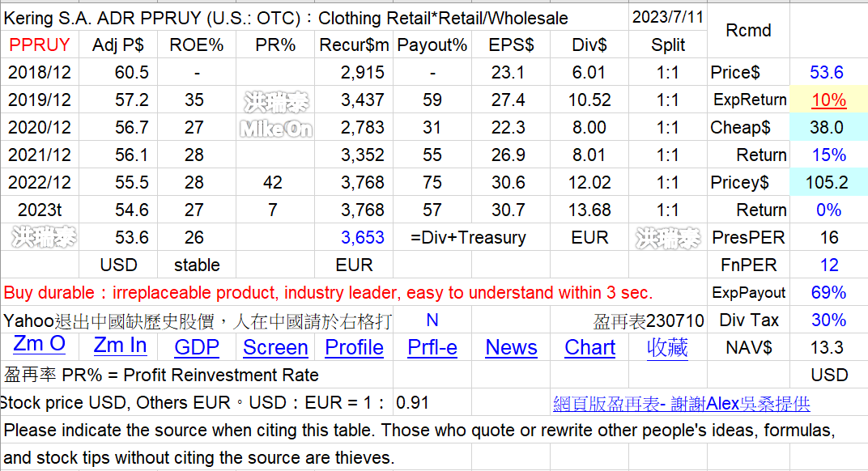Click the Div$ column header
This screenshot has width=868, height=471.
(589, 45)
